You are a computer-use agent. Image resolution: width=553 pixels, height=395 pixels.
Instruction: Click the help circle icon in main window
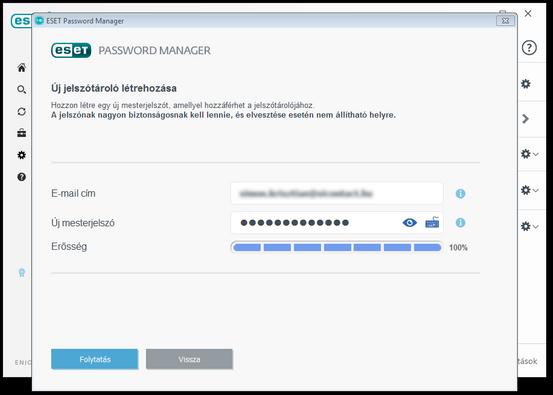coord(529,48)
